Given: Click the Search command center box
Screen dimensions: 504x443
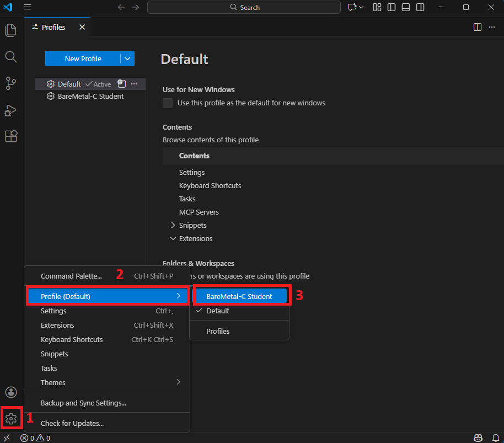Looking at the screenshot, I should coord(244,7).
